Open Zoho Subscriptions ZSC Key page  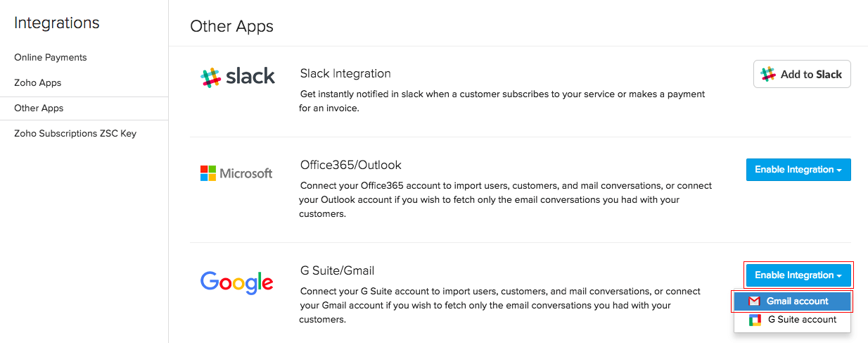tap(75, 134)
